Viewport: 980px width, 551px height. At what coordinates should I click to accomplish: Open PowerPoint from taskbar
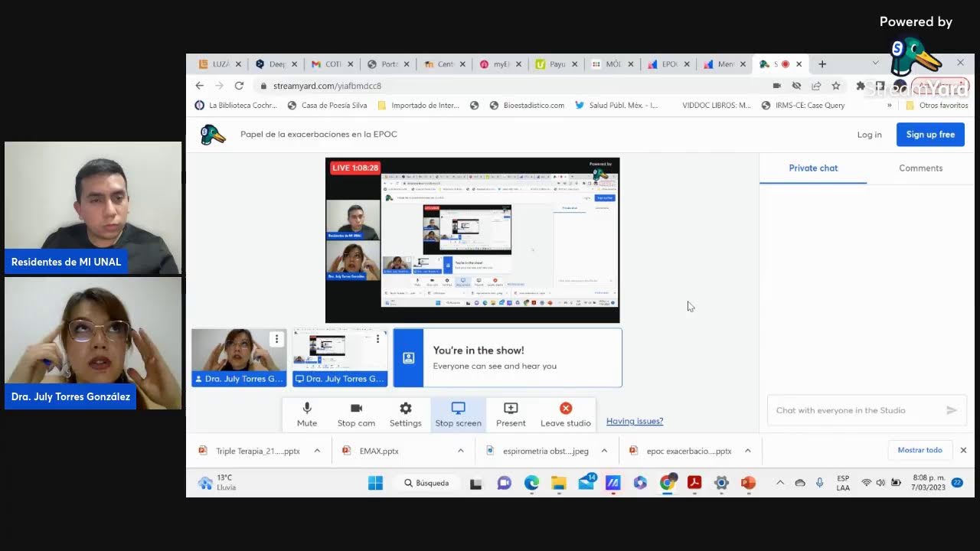[748, 483]
